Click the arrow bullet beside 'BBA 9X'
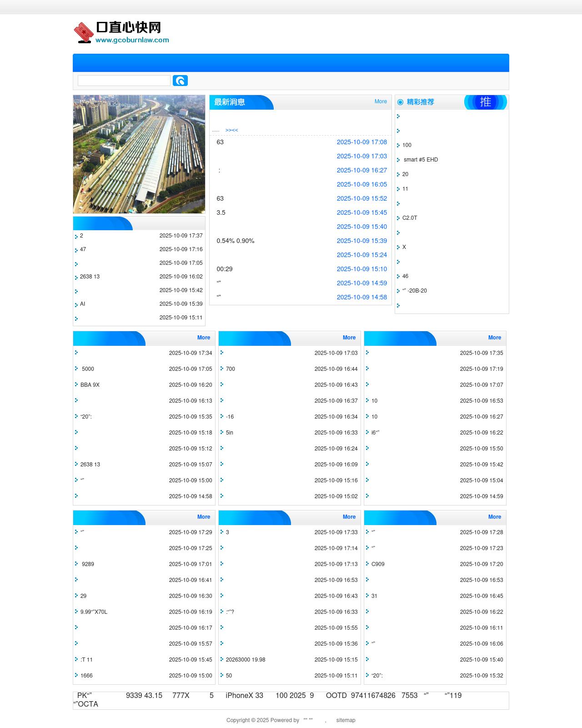 [76, 384]
